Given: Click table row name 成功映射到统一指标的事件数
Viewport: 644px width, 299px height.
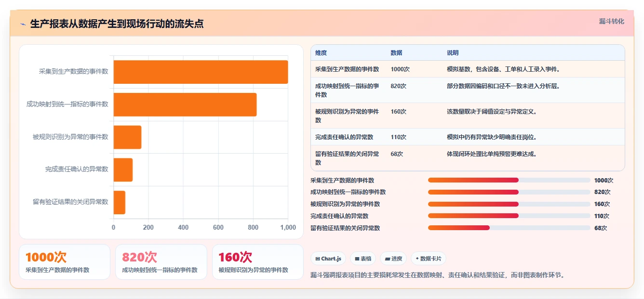Looking at the screenshot, I should click(347, 91).
